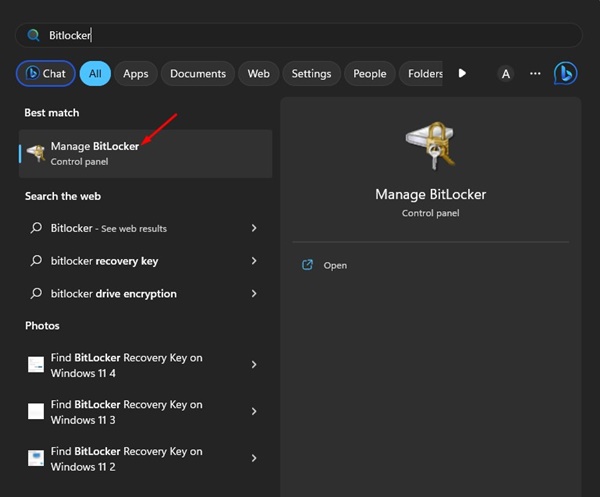The image size is (600, 497).
Task: Expand arrow for Windows 11 3 photo
Action: coord(254,411)
